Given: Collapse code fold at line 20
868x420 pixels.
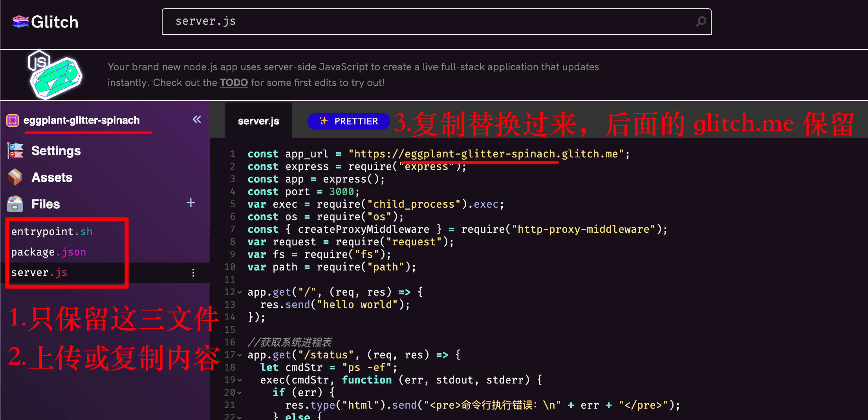Looking at the screenshot, I should coord(239,393).
